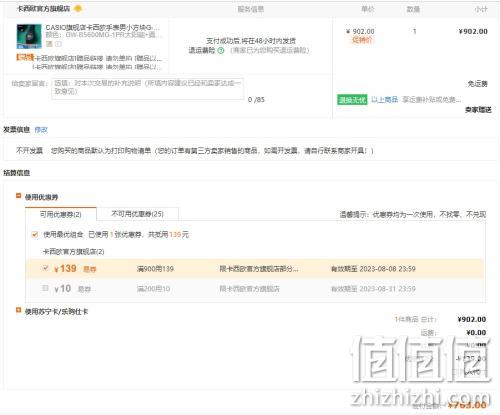Check the ¥10 coupon checkbox
Image resolution: width=500 pixels, height=415 pixels.
coord(45,288)
